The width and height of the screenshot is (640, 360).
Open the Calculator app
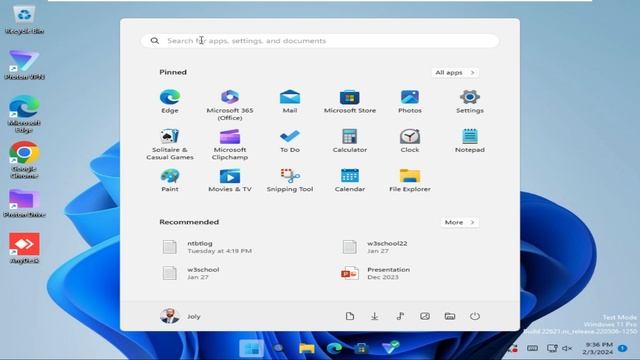(350, 141)
